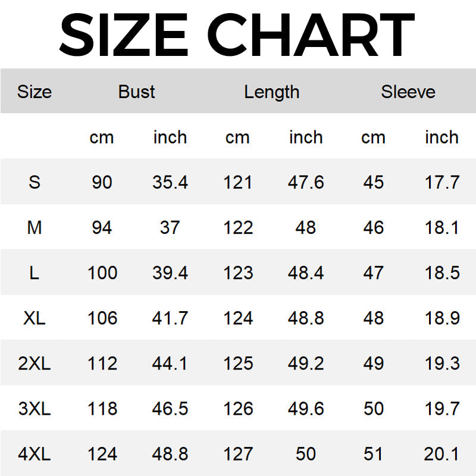Click the 49.2 inch length value
The width and height of the screenshot is (476, 476).
click(306, 363)
